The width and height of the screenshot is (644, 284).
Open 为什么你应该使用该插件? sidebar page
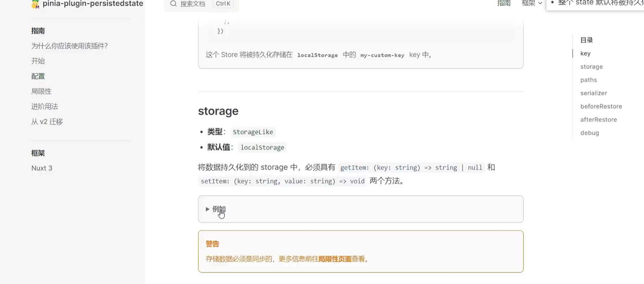click(69, 46)
